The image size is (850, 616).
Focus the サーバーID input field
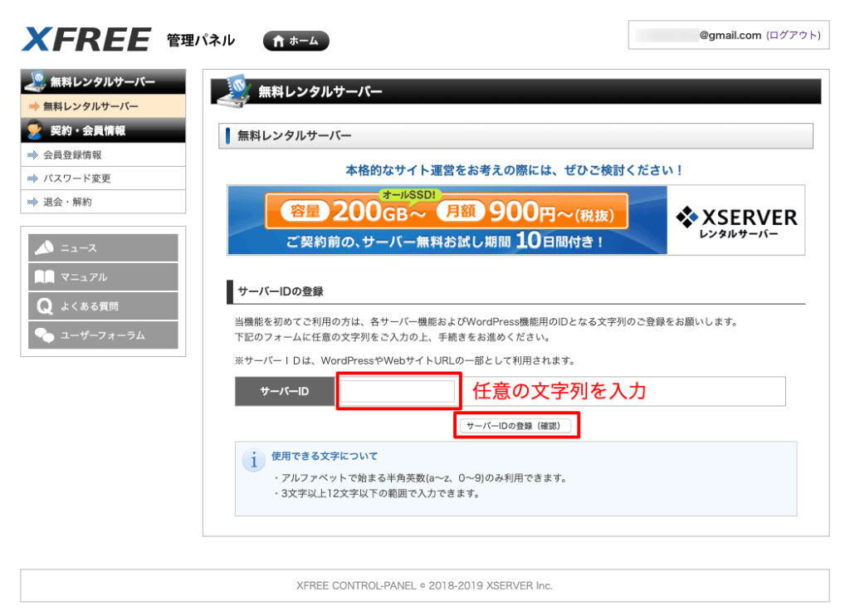[398, 391]
